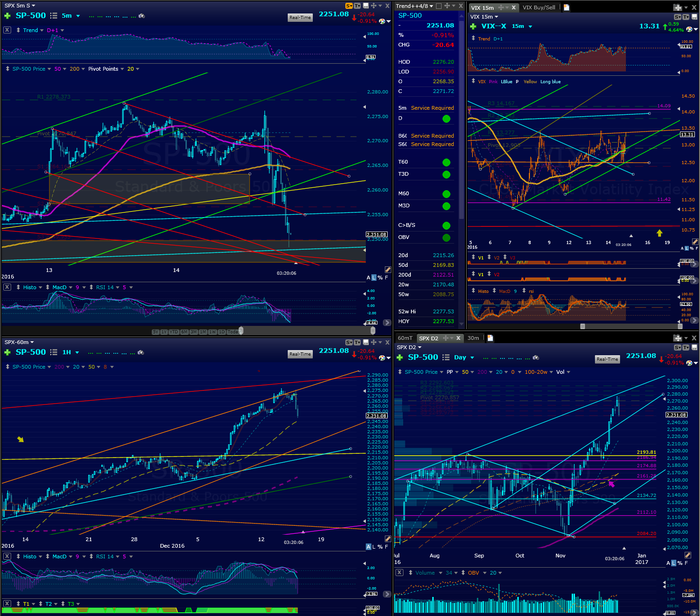This screenshot has height=616, width=700.
Task: Open the 15m interval dropdown in VIX chart
Action: pyautogui.click(x=530, y=26)
